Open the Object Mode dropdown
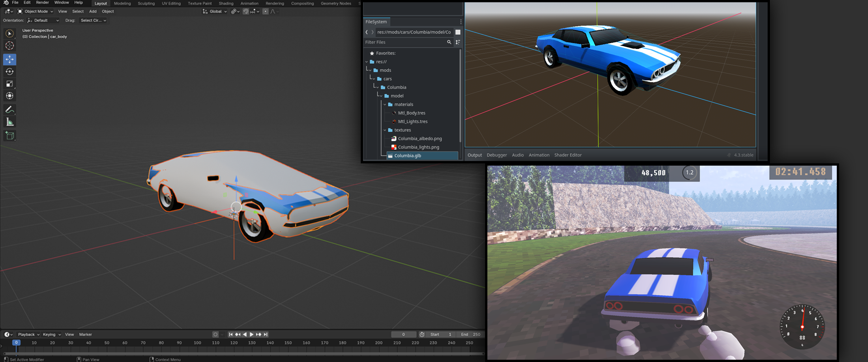Viewport: 868px width, 362px height. point(35,11)
